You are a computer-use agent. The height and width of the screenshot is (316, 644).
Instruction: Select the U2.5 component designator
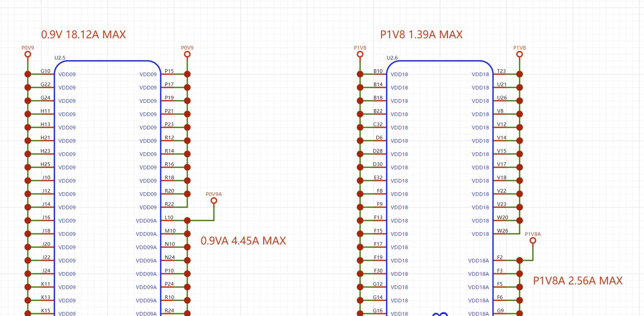(60, 58)
